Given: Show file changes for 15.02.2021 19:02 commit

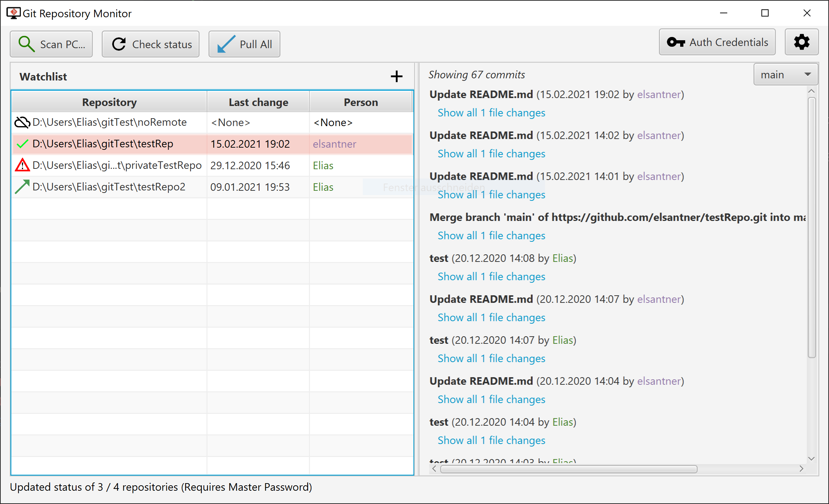Looking at the screenshot, I should (x=491, y=113).
